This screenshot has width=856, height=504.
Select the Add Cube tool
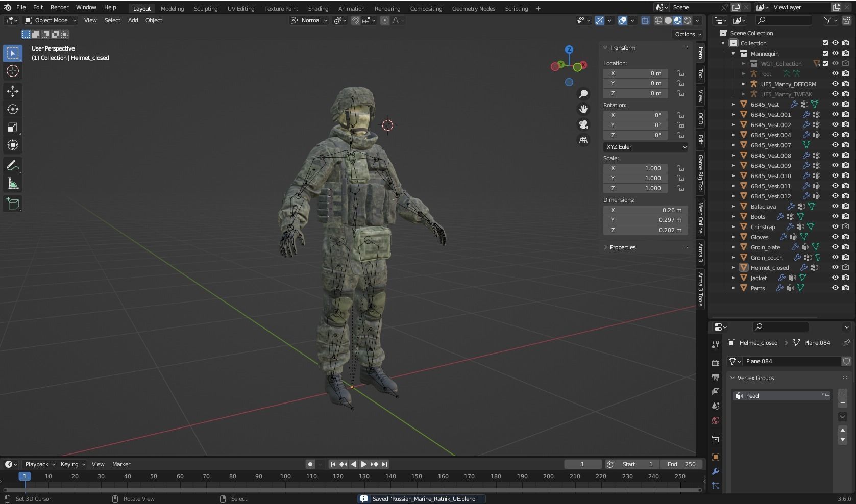(x=13, y=204)
